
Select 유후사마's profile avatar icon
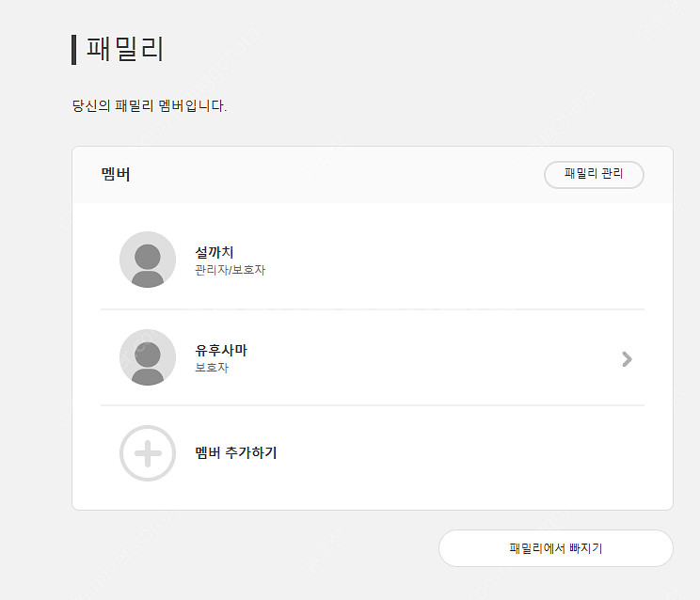point(148,357)
